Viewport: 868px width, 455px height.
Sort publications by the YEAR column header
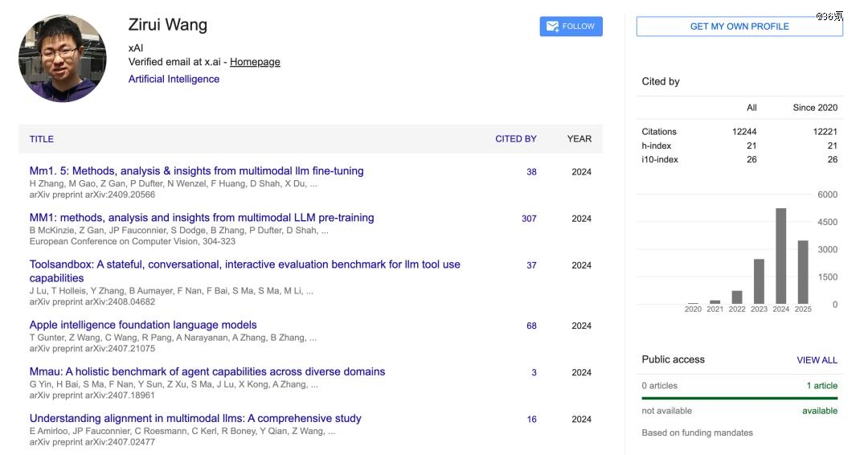(579, 139)
